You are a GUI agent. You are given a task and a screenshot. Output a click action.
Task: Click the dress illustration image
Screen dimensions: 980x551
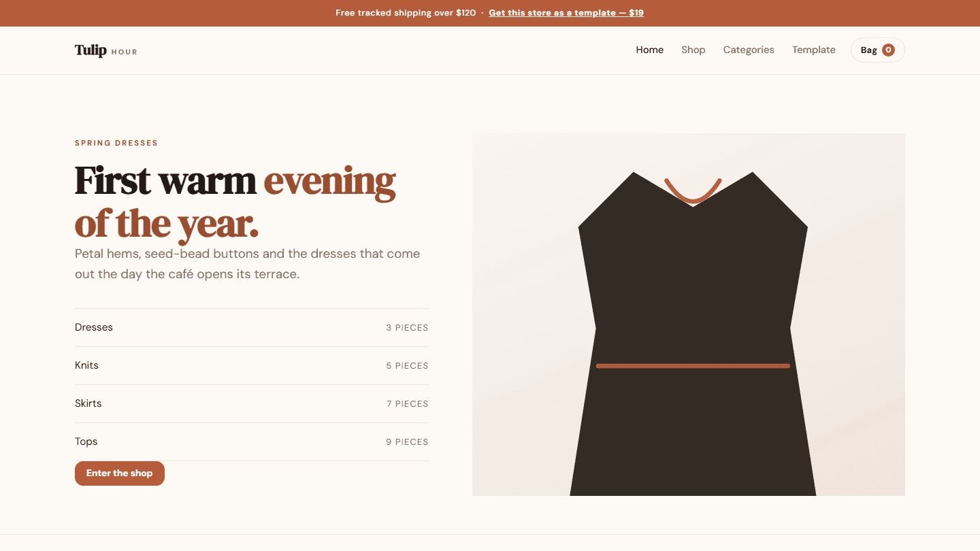pyautogui.click(x=689, y=314)
